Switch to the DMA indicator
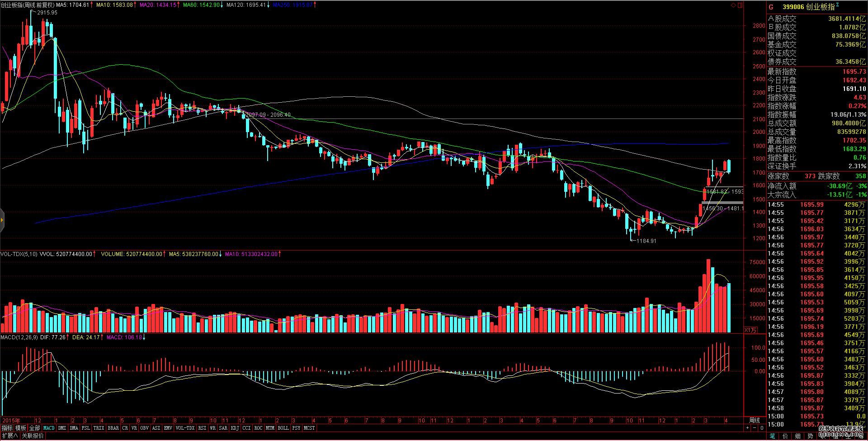The image size is (868, 441). (x=74, y=428)
